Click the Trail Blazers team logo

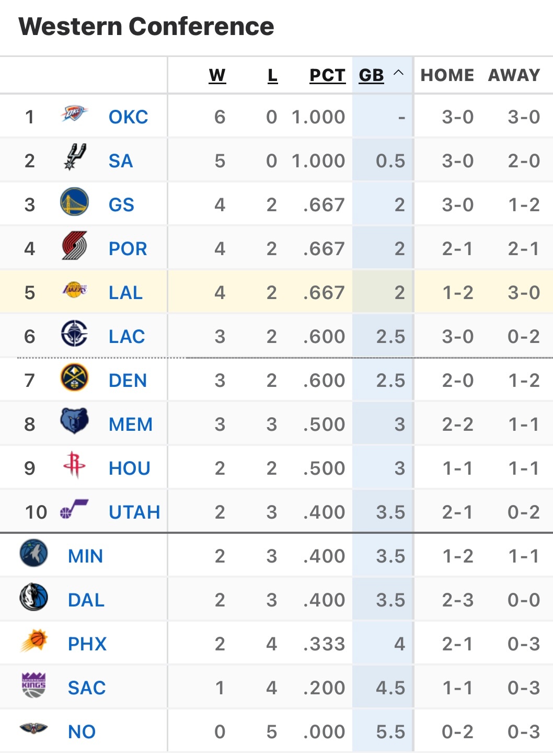click(x=74, y=246)
